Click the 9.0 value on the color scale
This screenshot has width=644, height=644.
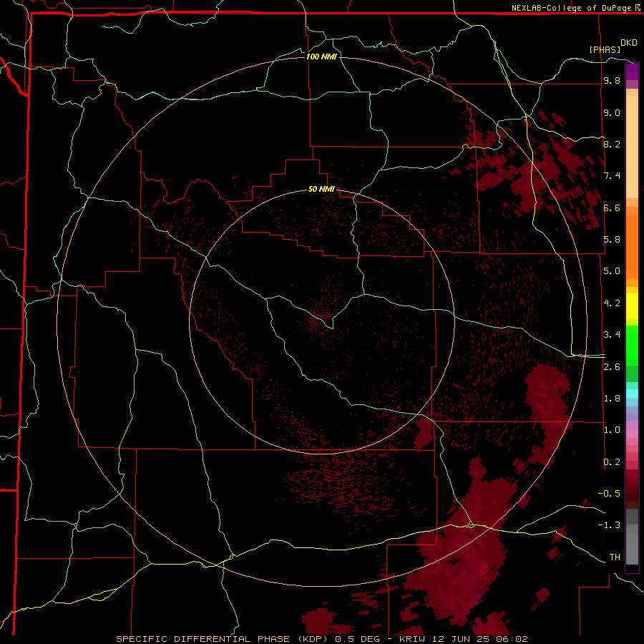coord(612,112)
